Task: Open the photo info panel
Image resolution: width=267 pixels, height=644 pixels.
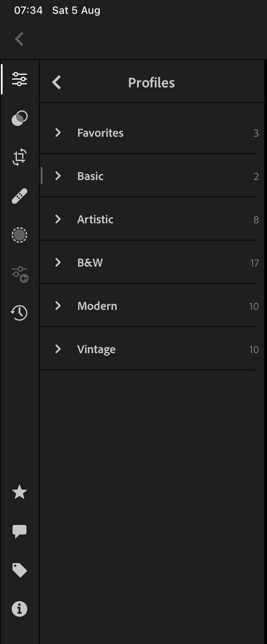Action: click(x=19, y=609)
